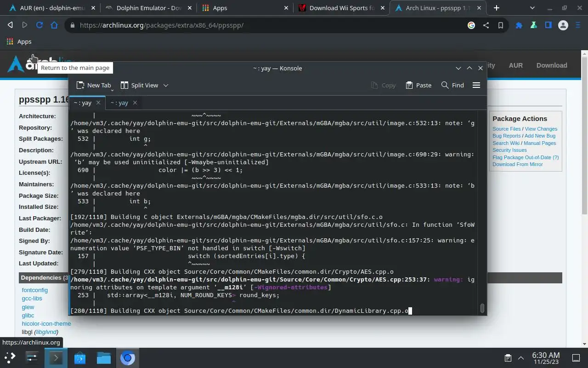The height and width of the screenshot is (368, 588).
Task: Click the Konsole keep-above chevron down button
Action: 458,68
